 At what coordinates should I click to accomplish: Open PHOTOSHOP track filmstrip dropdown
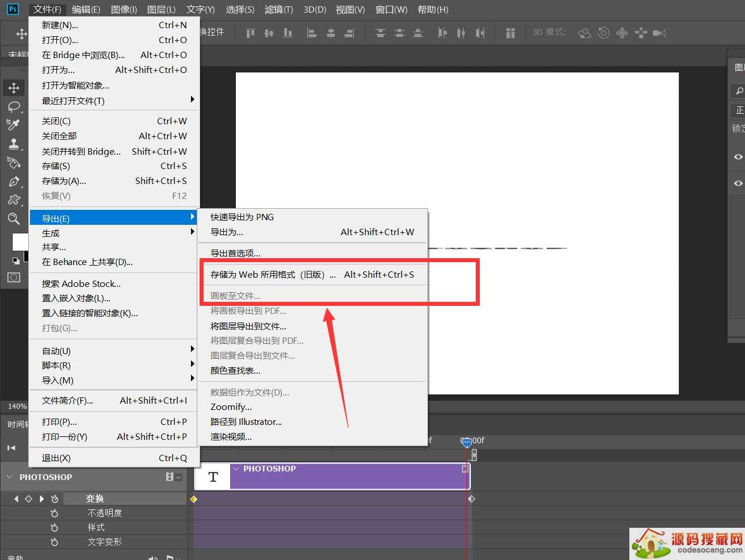click(173, 477)
